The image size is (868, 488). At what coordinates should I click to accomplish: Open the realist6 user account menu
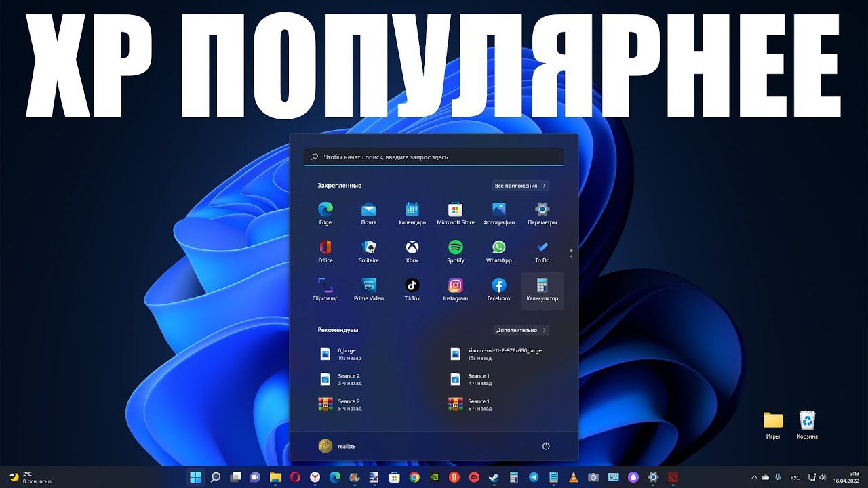[337, 446]
